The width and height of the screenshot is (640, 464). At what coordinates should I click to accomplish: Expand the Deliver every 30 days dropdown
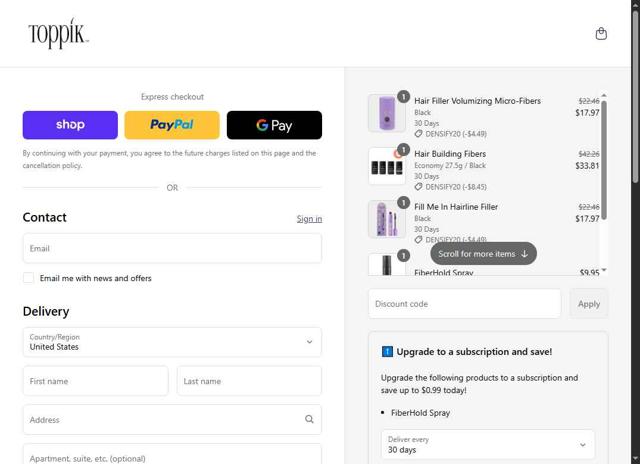488,444
